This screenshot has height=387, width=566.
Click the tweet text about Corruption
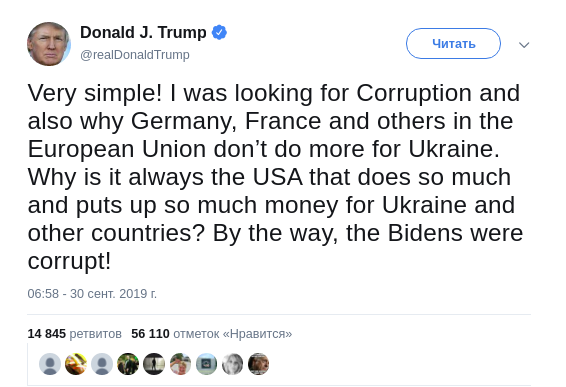(275, 177)
